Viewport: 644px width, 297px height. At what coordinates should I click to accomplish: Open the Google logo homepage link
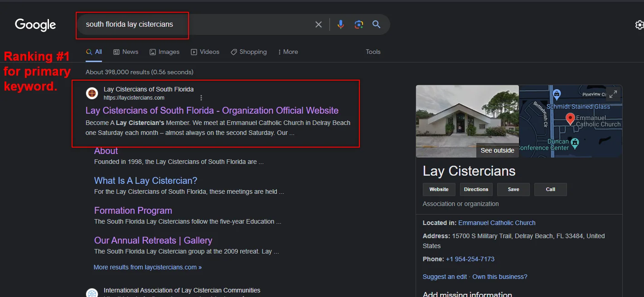coord(35,25)
